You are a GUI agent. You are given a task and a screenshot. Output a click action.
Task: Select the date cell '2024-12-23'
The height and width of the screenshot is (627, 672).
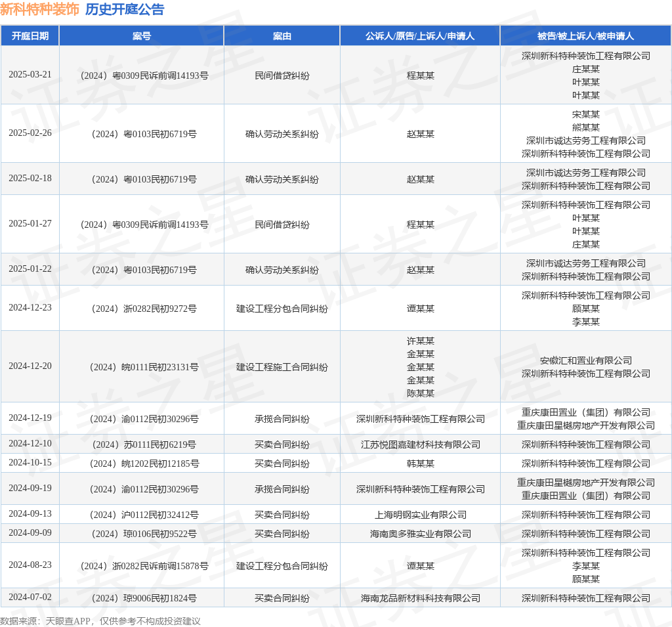tap(30, 307)
